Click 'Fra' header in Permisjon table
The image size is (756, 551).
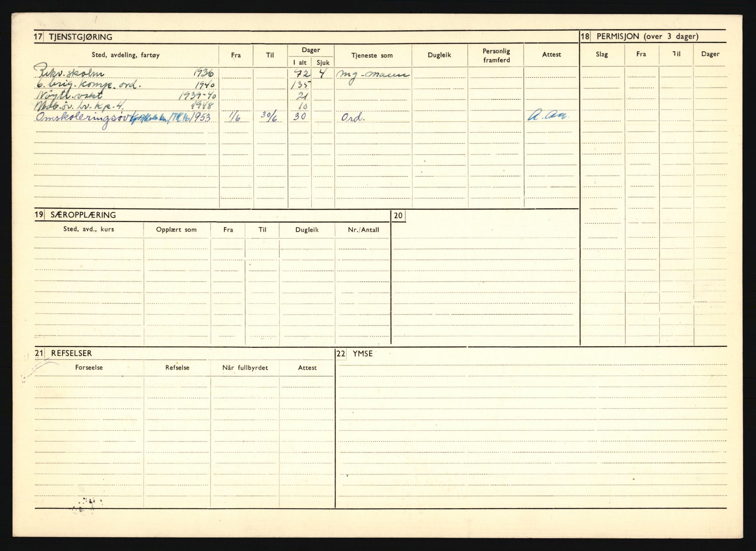tap(641, 54)
